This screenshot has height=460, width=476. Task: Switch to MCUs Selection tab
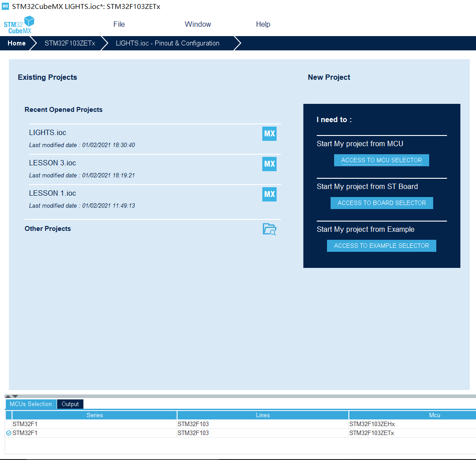click(31, 404)
